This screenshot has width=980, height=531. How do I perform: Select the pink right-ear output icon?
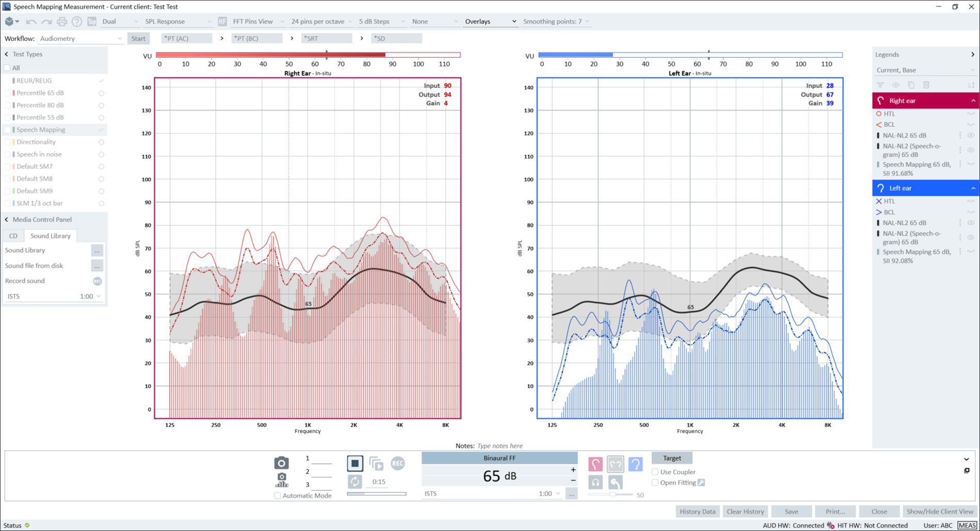pyautogui.click(x=595, y=464)
